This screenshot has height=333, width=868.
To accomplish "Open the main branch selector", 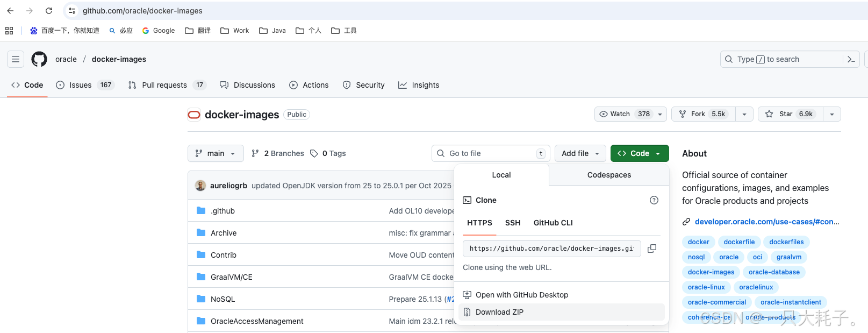I will pyautogui.click(x=216, y=153).
